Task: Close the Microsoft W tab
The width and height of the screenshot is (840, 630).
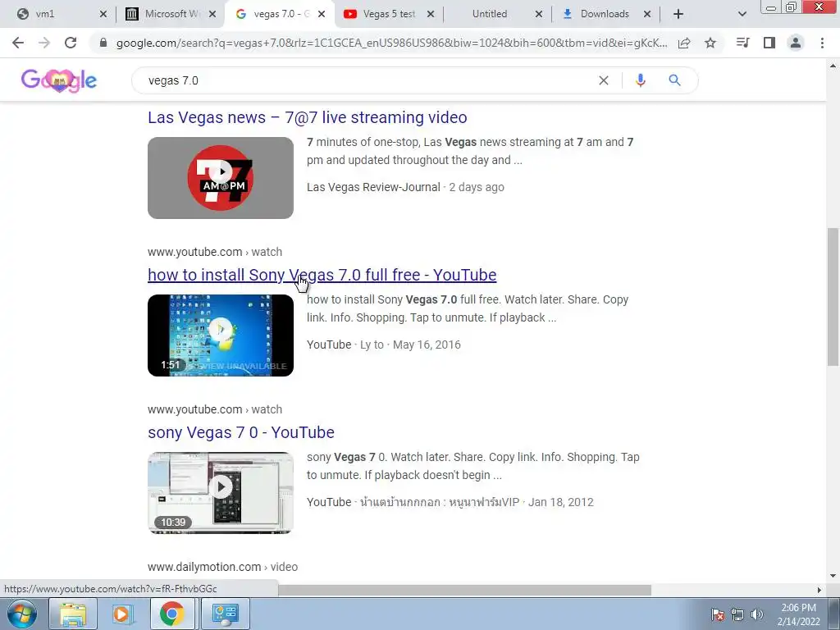Action: [212, 14]
